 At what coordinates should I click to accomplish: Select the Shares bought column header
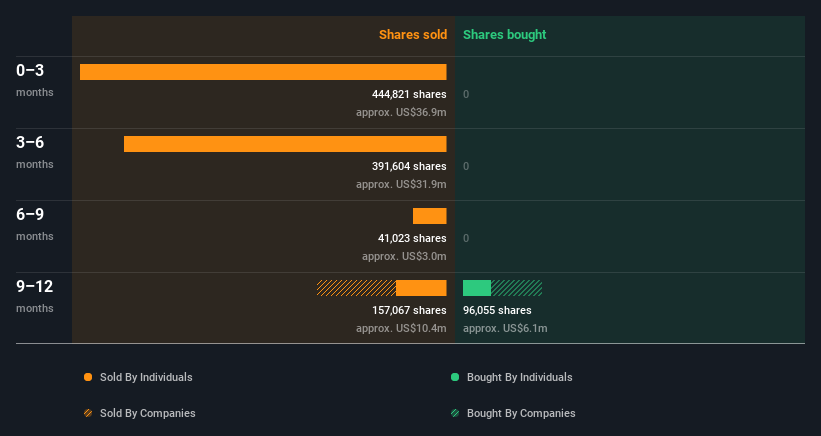tap(504, 35)
